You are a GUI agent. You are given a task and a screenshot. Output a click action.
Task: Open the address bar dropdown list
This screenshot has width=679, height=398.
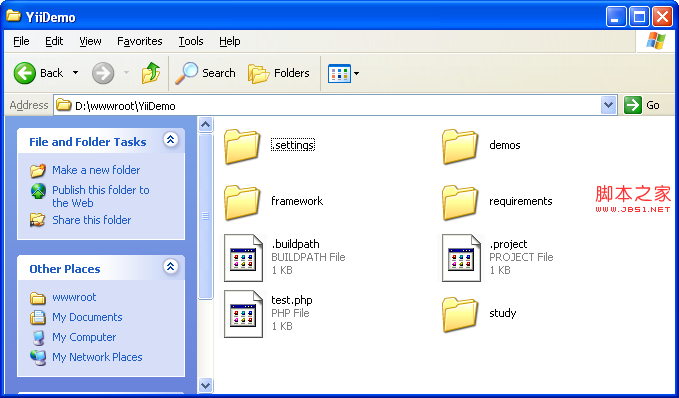click(608, 105)
